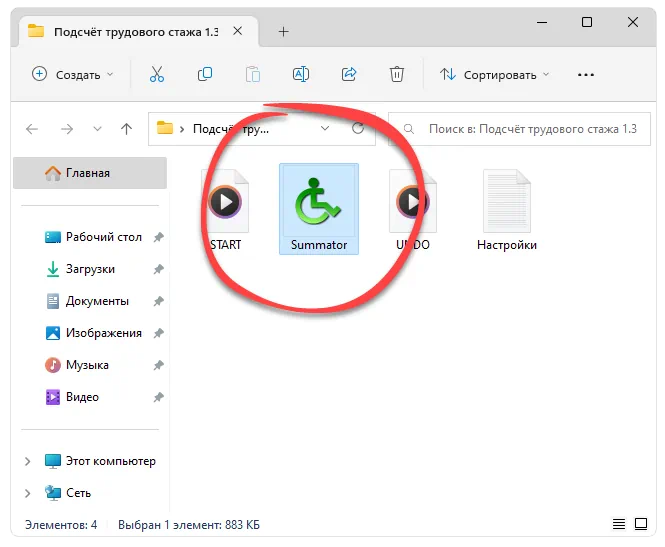
Task: Click the Delete trash bin icon
Action: (397, 74)
